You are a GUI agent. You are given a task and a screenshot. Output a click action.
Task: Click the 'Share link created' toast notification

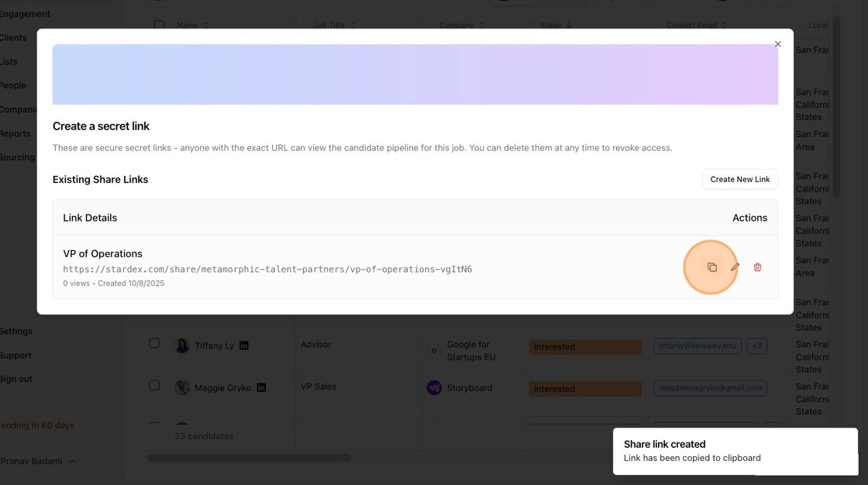(x=735, y=451)
